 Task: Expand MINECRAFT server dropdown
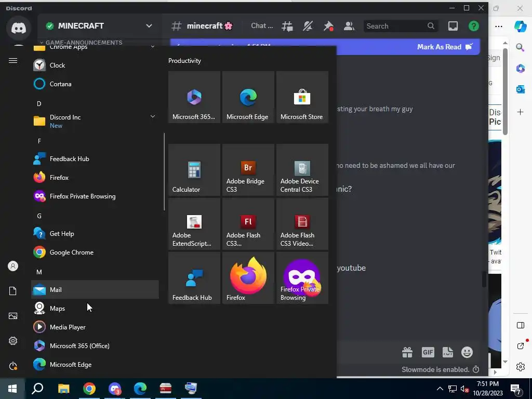point(149,26)
